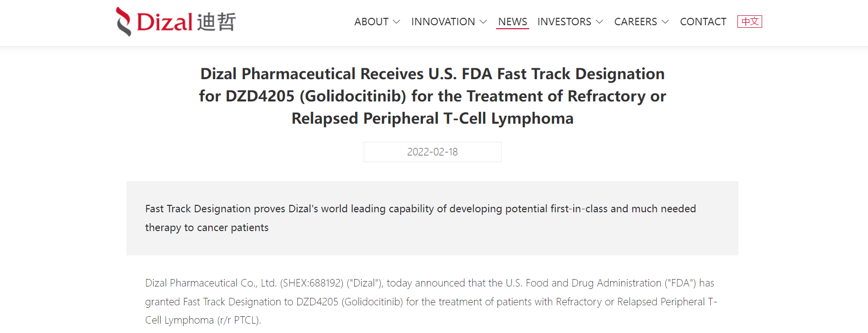Expand the INVESTORS menu chevron
The image size is (868, 333).
(599, 22)
